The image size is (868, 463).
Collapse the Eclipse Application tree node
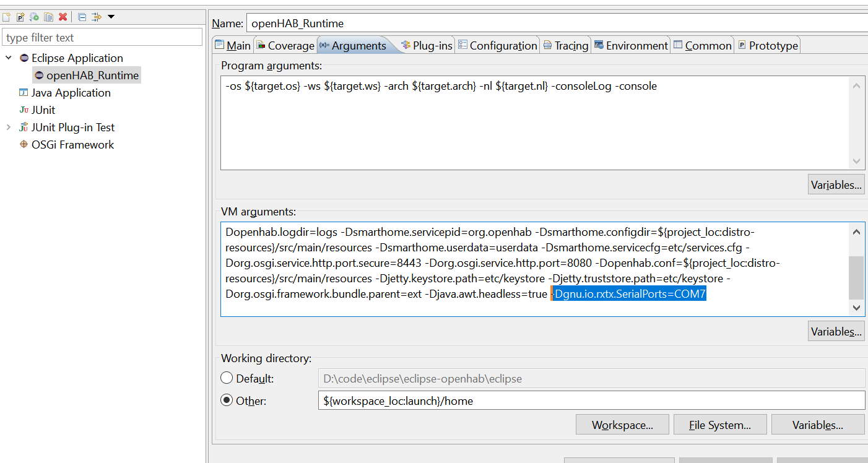[x=9, y=58]
